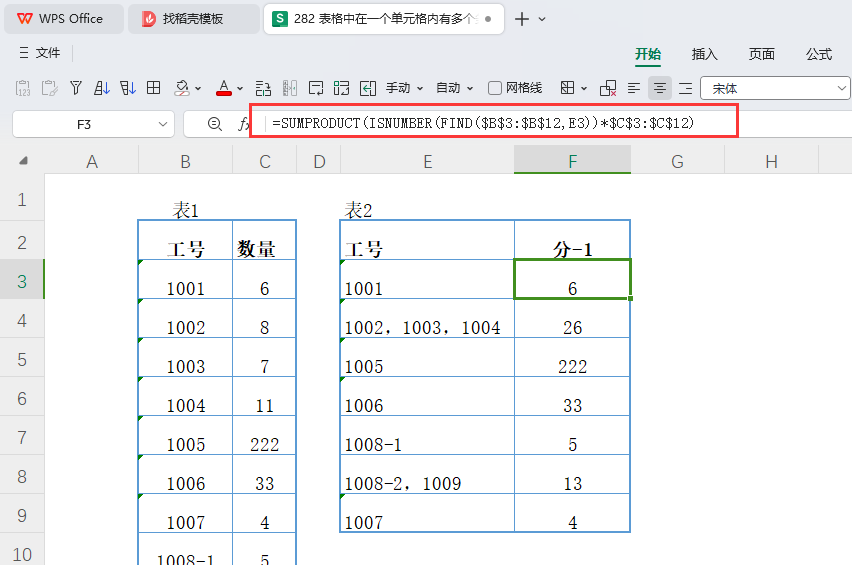Align text left in toolbar
The image size is (852, 565).
634,88
